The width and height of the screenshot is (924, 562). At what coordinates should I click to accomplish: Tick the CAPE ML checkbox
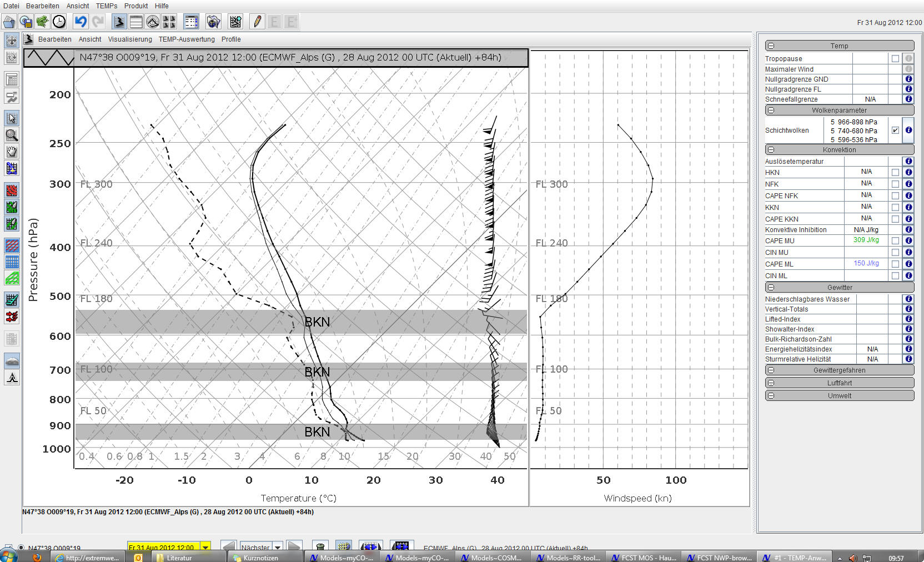tap(895, 264)
